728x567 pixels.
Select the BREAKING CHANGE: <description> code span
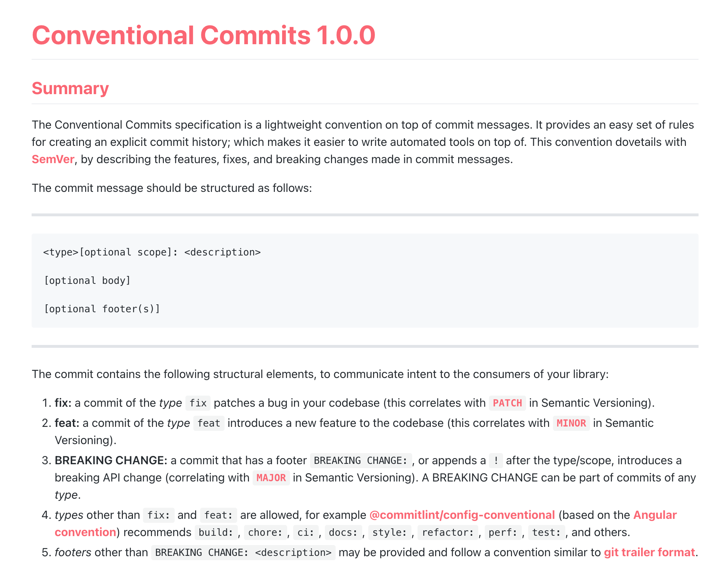243,552
